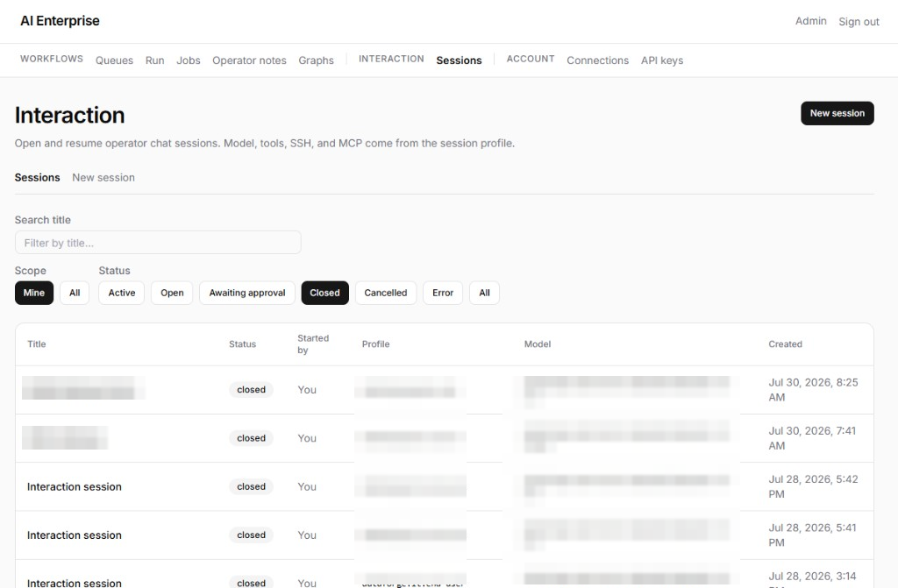This screenshot has height=588, width=898.
Task: Filter by Cancelled status
Action: (x=386, y=293)
